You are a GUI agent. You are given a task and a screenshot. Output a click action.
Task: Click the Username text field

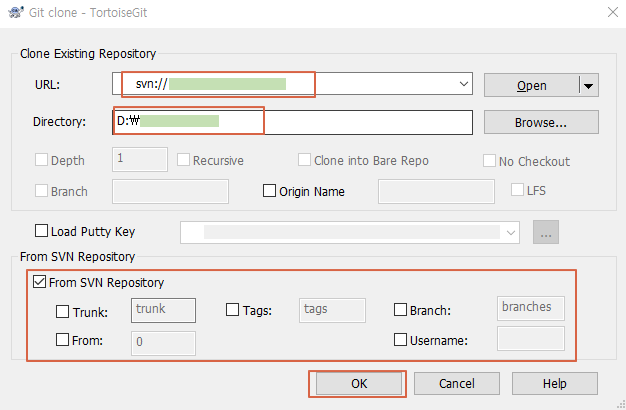coord(531,339)
